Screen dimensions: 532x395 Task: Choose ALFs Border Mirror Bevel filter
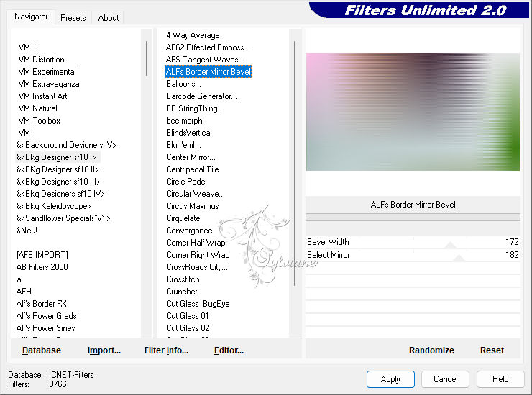[x=208, y=72]
